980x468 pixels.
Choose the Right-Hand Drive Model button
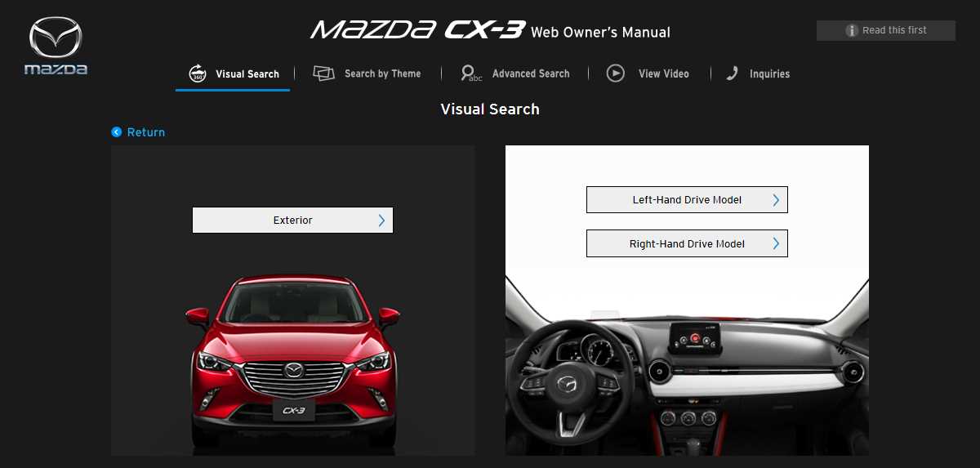click(687, 243)
